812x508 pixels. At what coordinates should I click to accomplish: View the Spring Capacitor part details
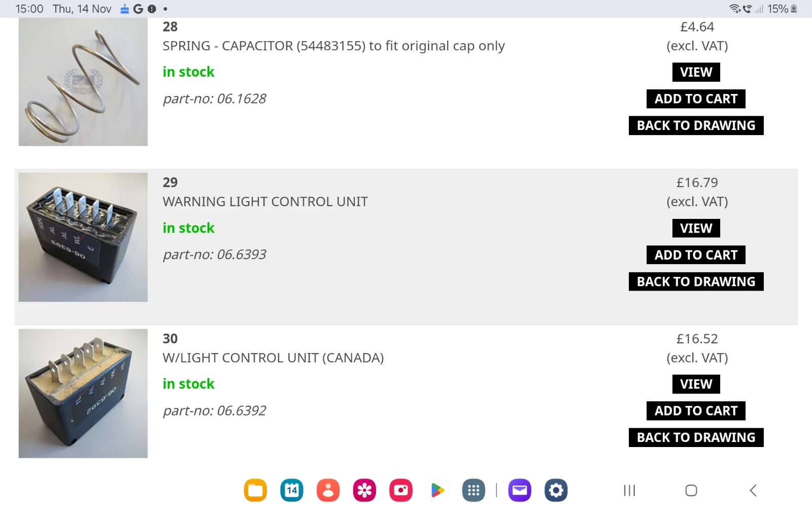click(x=696, y=72)
